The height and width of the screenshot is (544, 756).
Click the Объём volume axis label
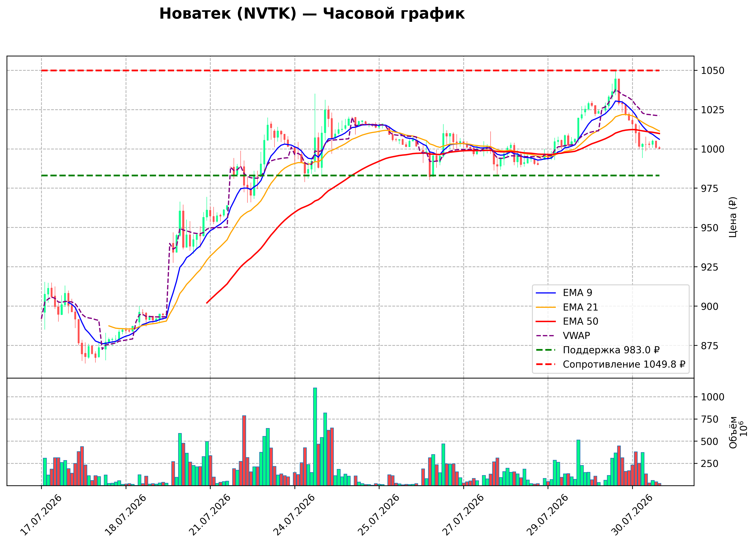tap(733, 433)
